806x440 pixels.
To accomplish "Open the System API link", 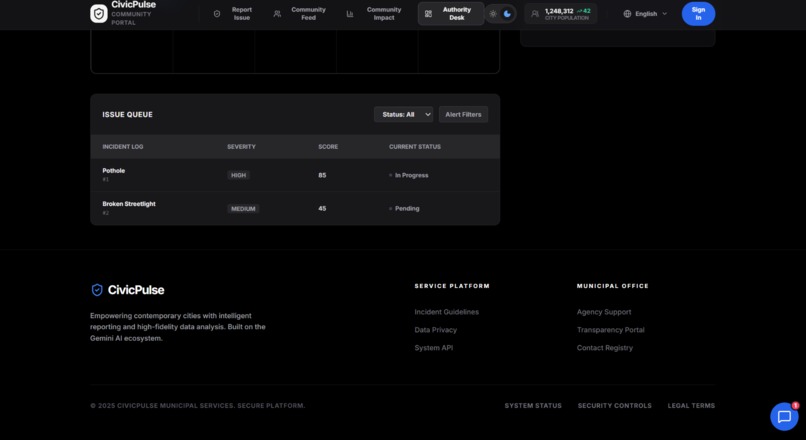I will 434,348.
